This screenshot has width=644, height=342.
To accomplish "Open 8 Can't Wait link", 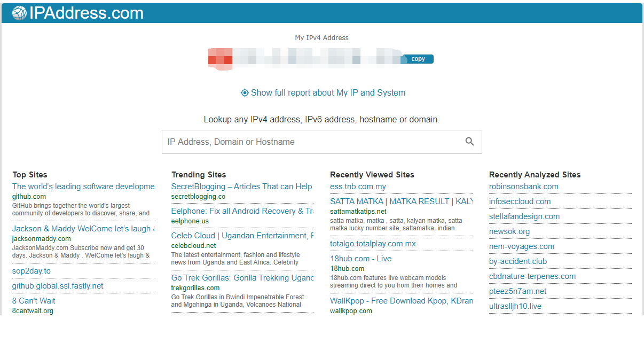I will pos(34,301).
